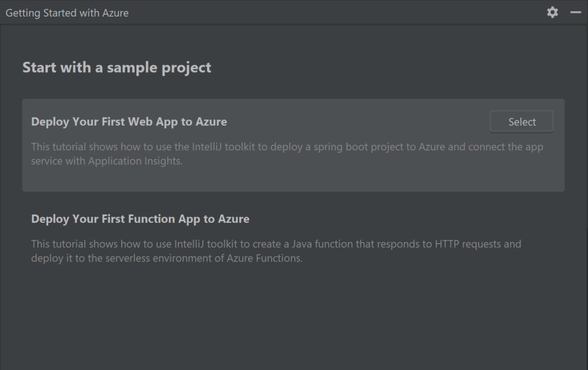The height and width of the screenshot is (370, 588).
Task: Click the function app tutorial description text
Action: pyautogui.click(x=276, y=250)
